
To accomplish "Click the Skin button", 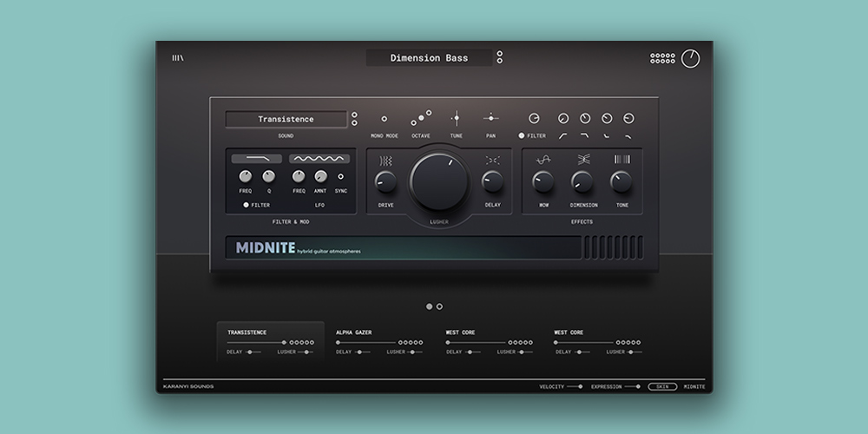I will click(x=661, y=386).
